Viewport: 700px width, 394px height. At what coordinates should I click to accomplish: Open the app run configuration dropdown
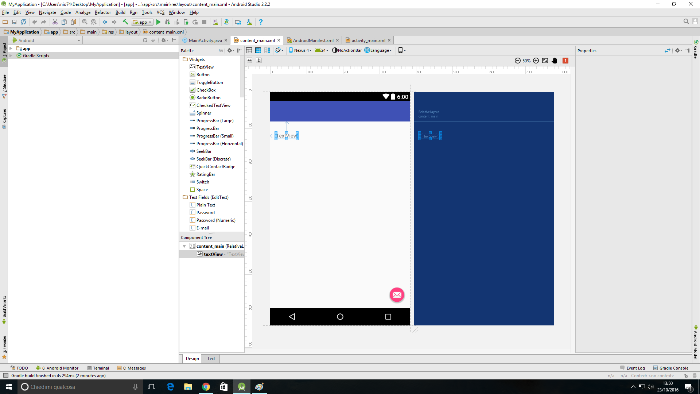pyautogui.click(x=142, y=22)
